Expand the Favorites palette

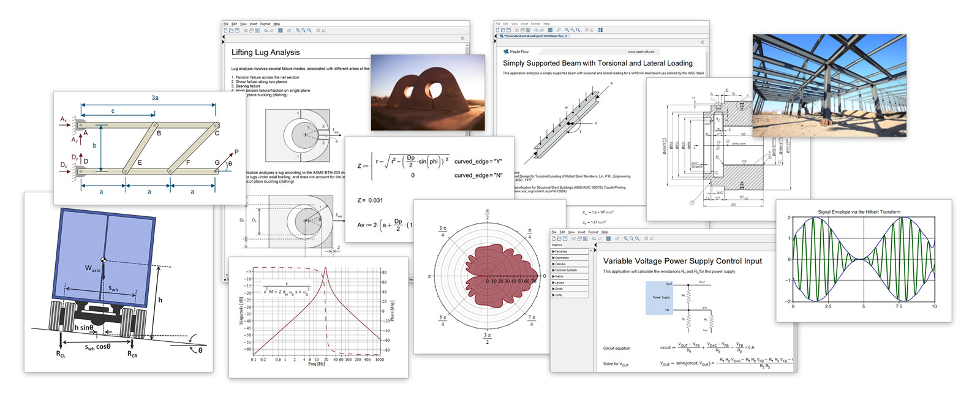(x=560, y=252)
